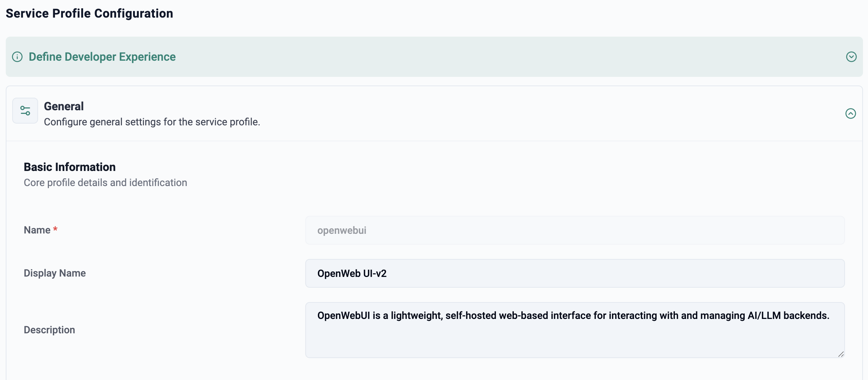Expand the Define Developer Experience banner chevron

[x=851, y=57]
